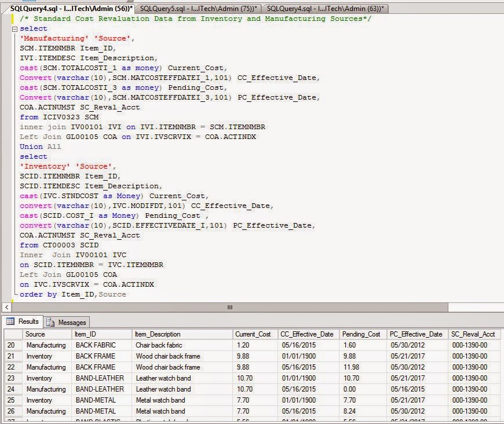Select the Item_Description column header

[182, 334]
